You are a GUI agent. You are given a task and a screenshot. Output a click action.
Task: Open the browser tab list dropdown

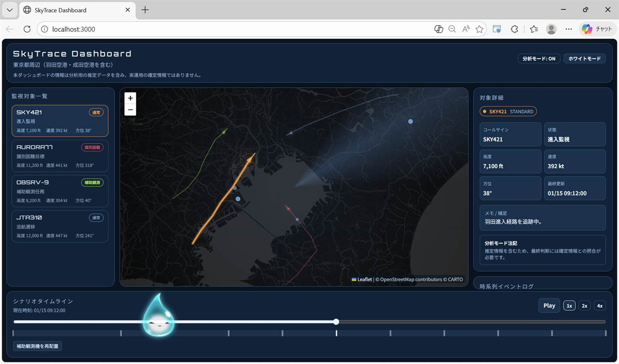point(9,10)
